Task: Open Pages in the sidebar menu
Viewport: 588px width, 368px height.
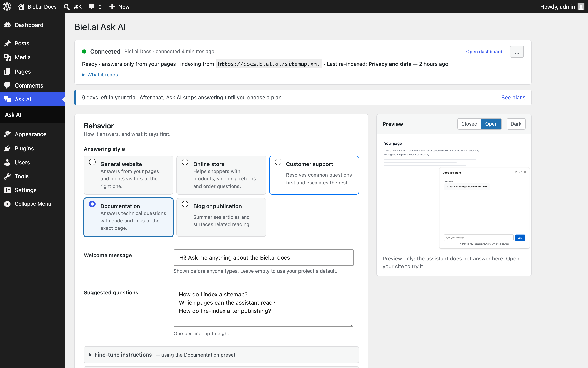Action: click(32, 71)
